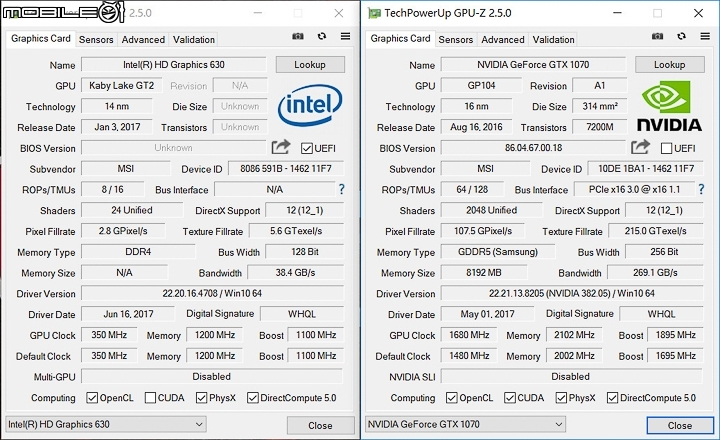Toggle the UEFI checkbox in the Intel window

(307, 148)
